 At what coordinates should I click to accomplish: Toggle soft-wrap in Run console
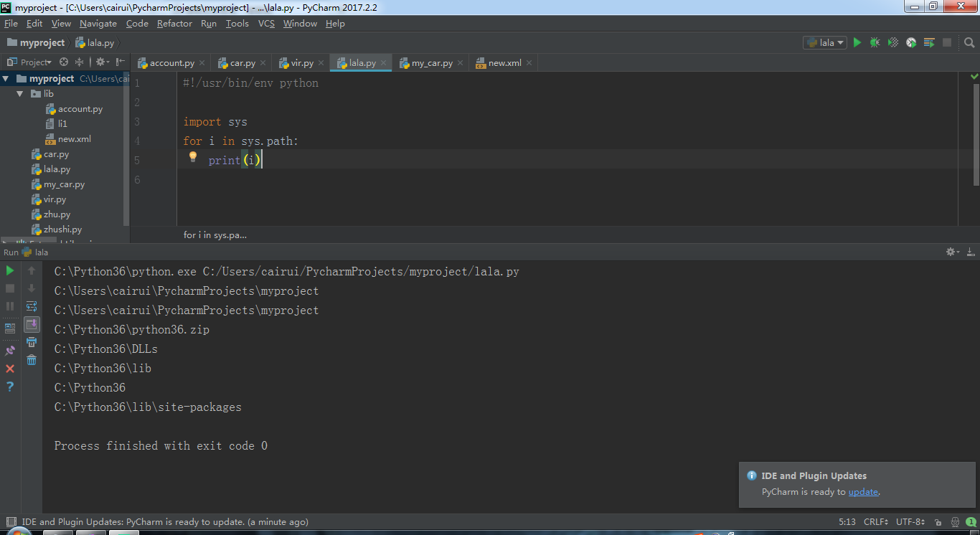pos(32,306)
